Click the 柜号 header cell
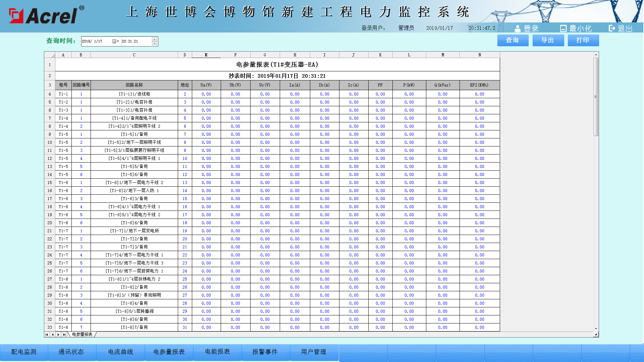The image size is (644, 362). coord(63,85)
